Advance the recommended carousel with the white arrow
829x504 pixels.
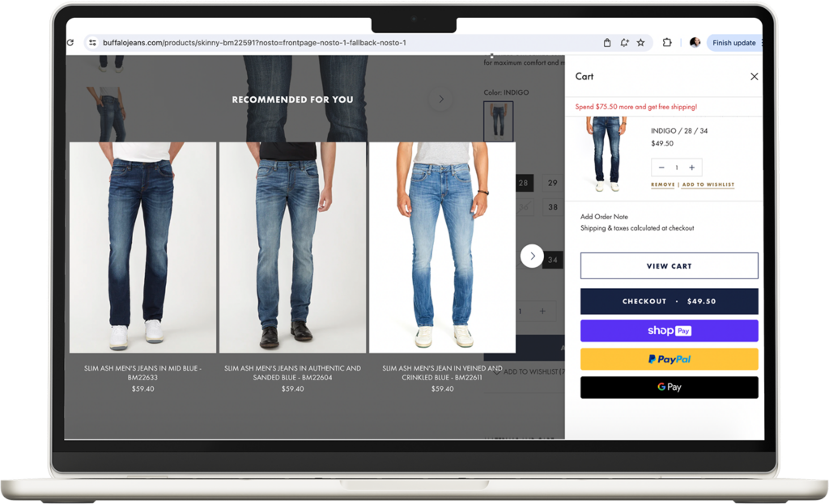[532, 256]
